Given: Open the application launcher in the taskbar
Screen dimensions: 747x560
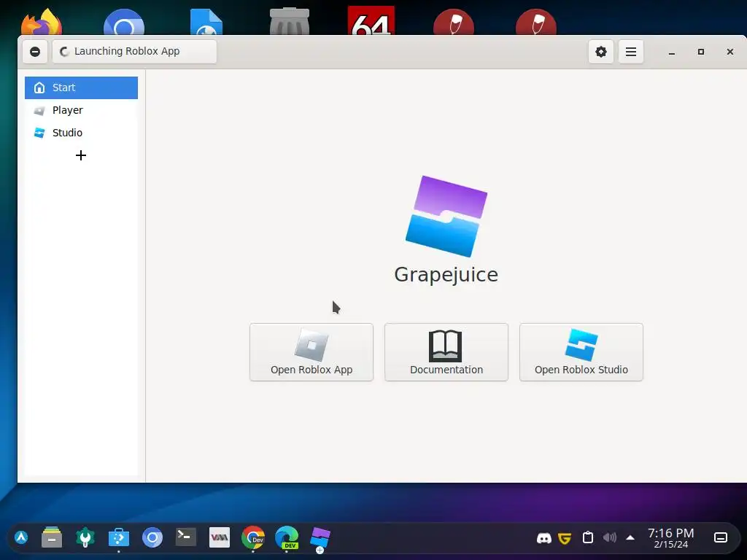Looking at the screenshot, I should (x=21, y=537).
